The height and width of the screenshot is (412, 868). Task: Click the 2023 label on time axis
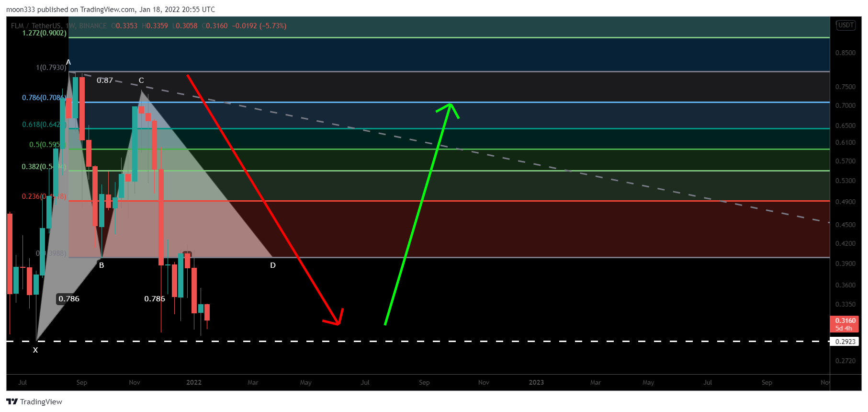(x=536, y=382)
